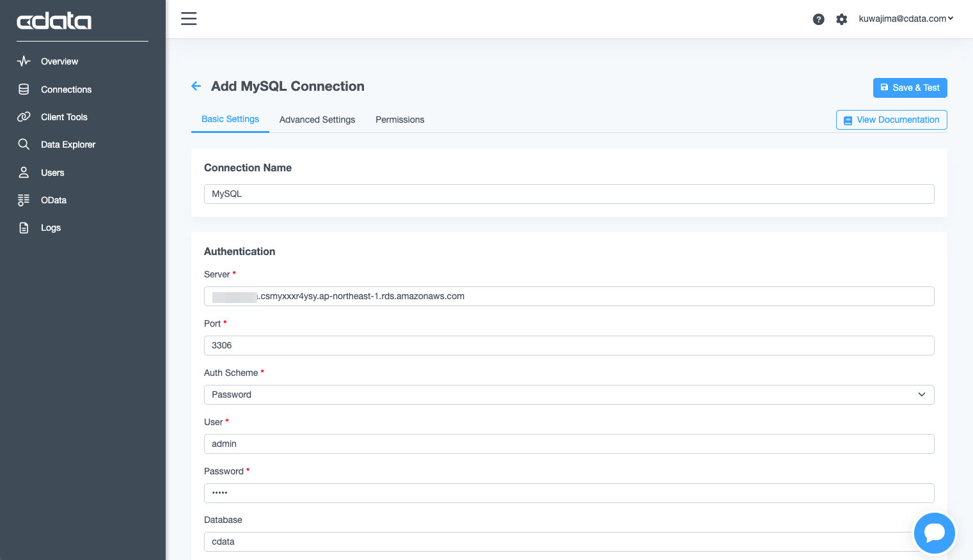The width and height of the screenshot is (973, 560).
Task: Navigate to Client Tools in the sidebar
Action: [64, 117]
